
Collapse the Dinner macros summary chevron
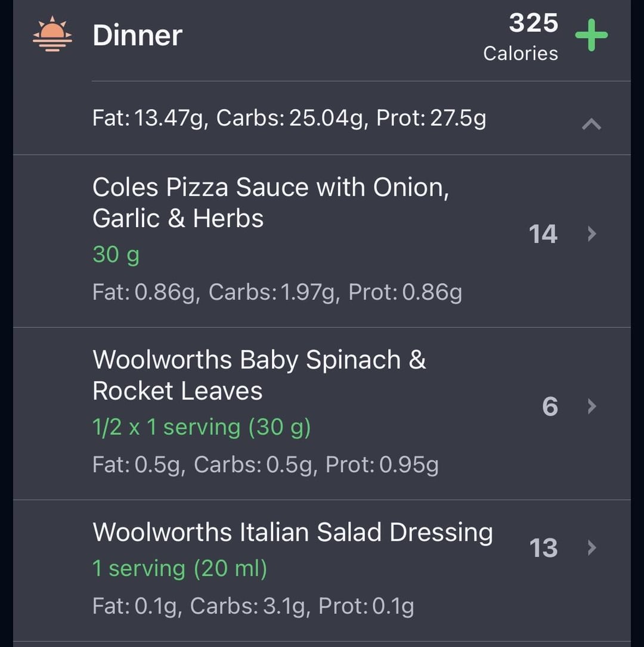tap(591, 124)
